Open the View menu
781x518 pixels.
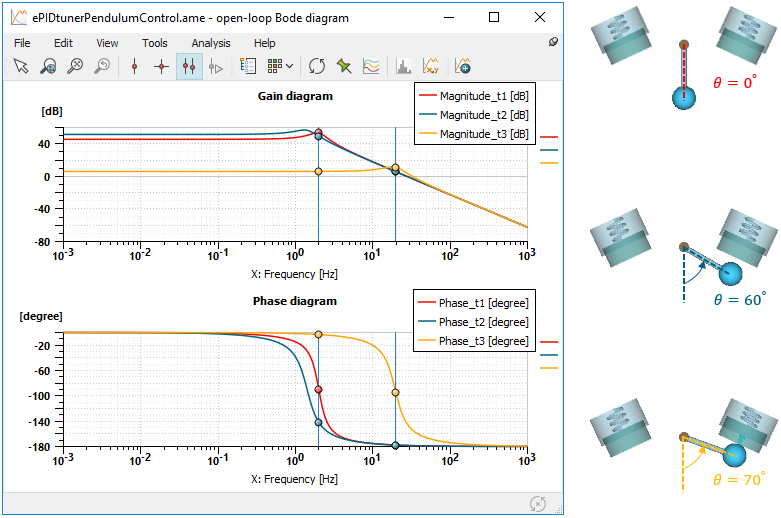tap(107, 43)
